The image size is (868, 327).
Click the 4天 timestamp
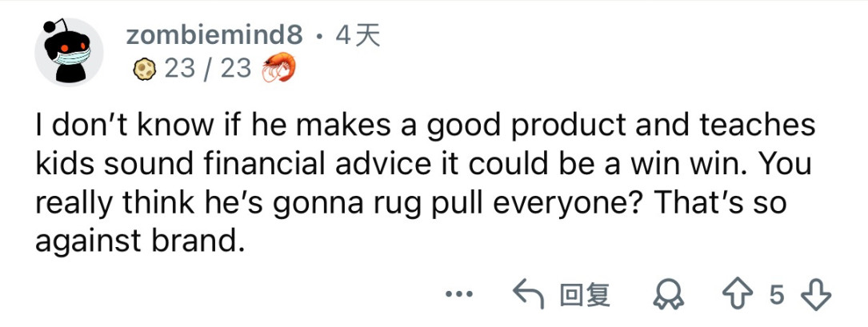tap(358, 35)
